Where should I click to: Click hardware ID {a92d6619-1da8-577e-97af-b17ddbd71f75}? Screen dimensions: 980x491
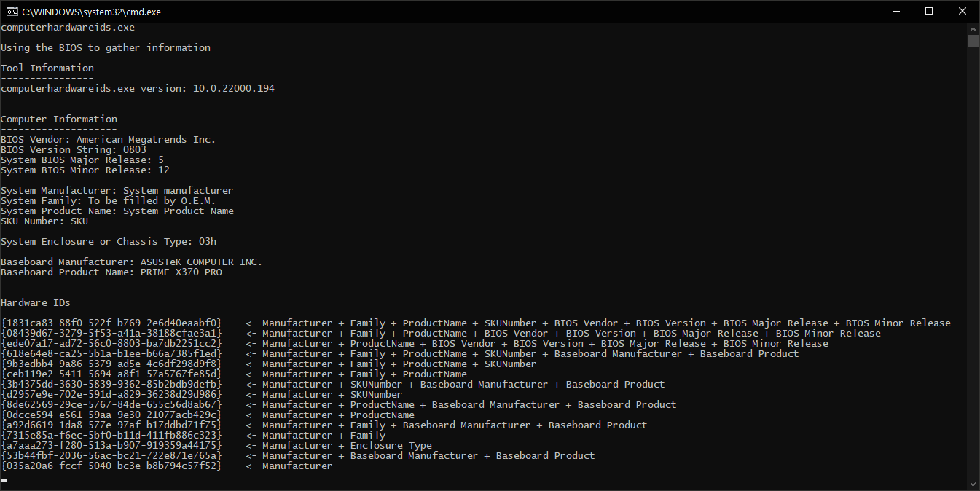coord(111,425)
